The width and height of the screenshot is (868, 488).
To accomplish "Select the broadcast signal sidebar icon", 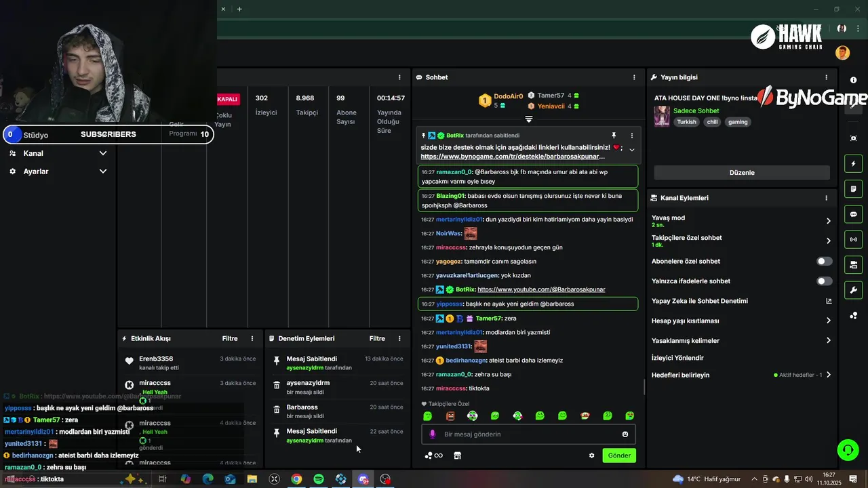I will (x=853, y=239).
